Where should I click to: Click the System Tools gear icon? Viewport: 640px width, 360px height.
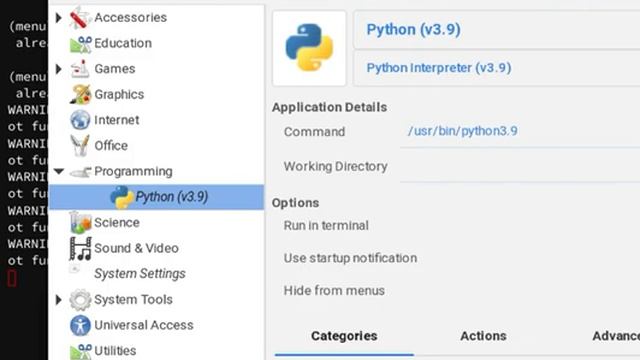80,300
